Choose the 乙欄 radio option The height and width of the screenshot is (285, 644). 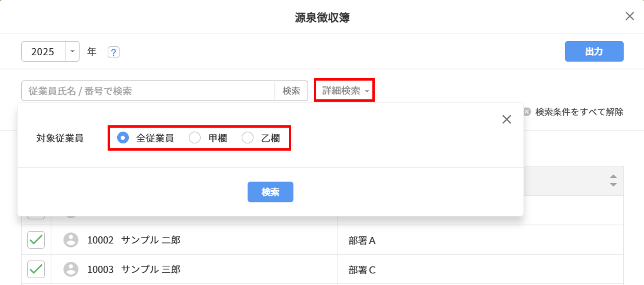click(247, 138)
